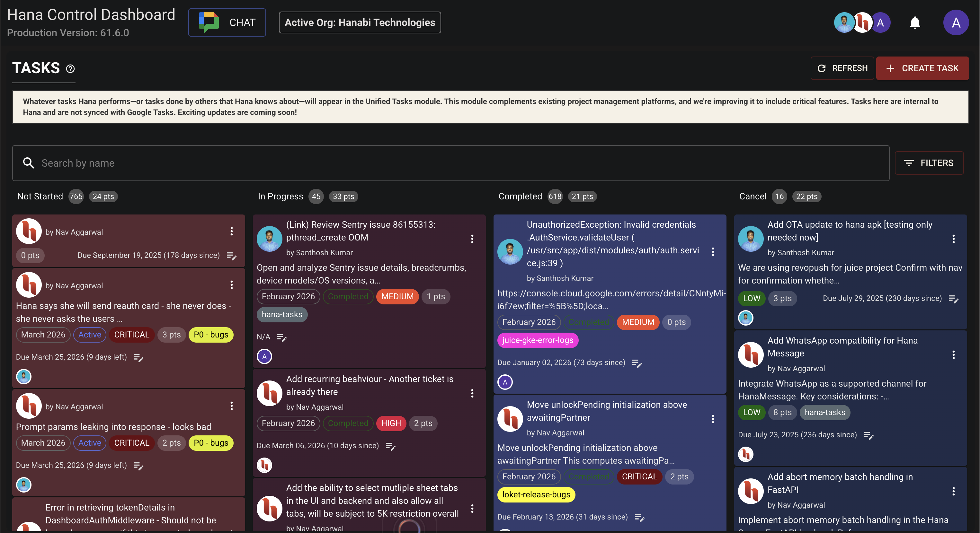Click the search magnifier icon

click(x=29, y=163)
